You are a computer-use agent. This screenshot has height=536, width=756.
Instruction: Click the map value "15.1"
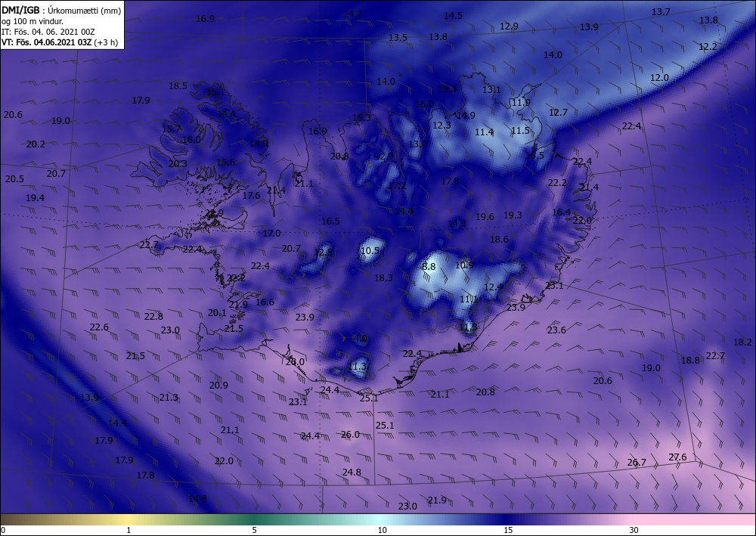coord(215,91)
